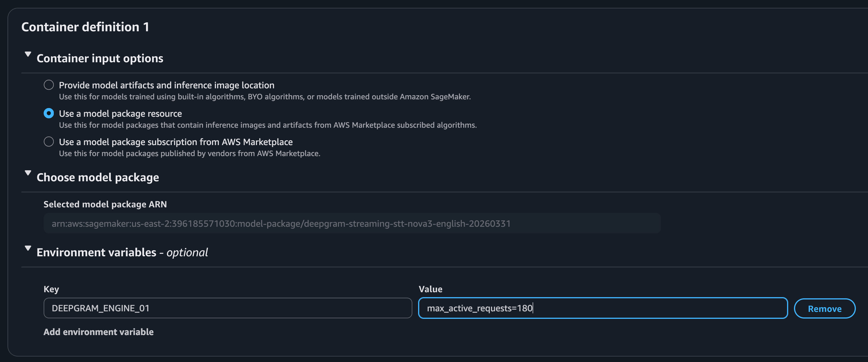
Task: Click the "Container input options" header text
Action: point(100,58)
